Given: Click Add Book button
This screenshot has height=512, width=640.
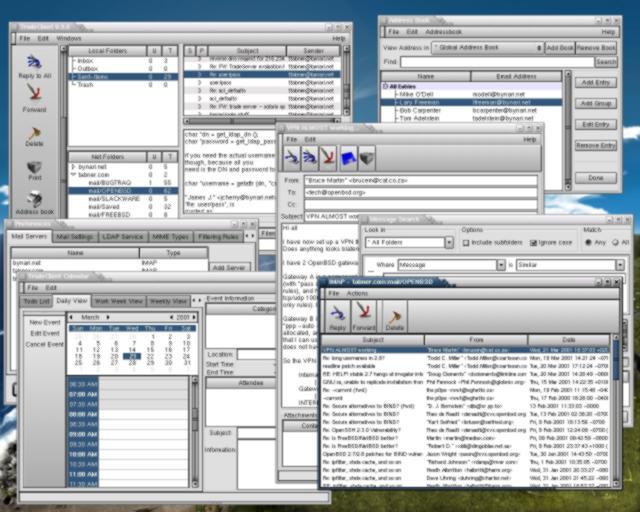Looking at the screenshot, I should (560, 48).
